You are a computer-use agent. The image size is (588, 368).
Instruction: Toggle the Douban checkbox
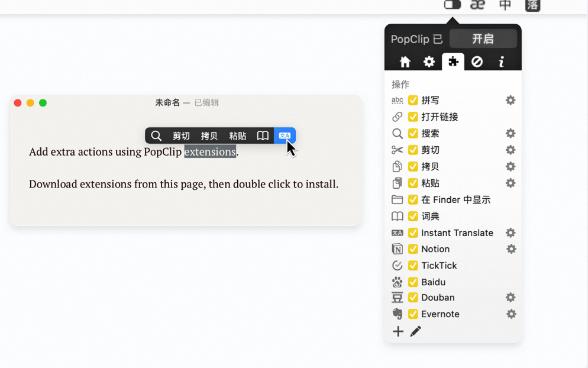pyautogui.click(x=413, y=297)
